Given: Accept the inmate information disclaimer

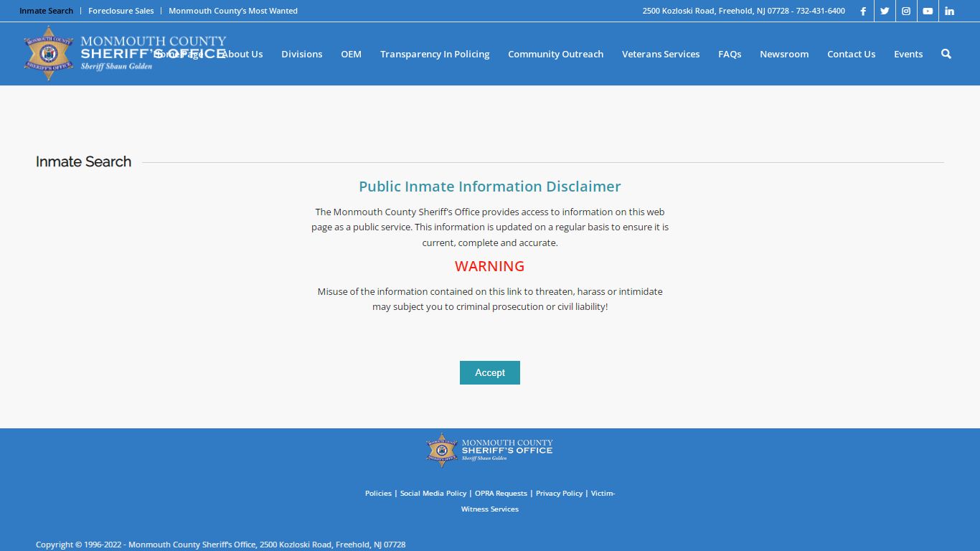Looking at the screenshot, I should pyautogui.click(x=490, y=372).
